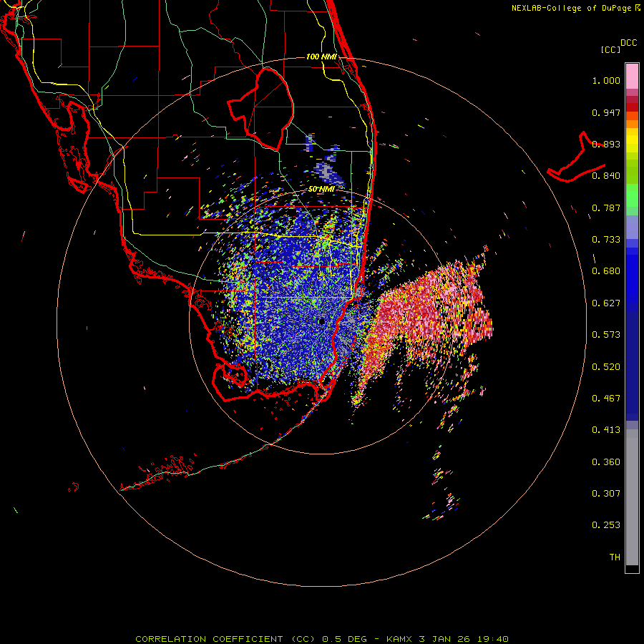Select the 0.573 scale value

pos(606,335)
